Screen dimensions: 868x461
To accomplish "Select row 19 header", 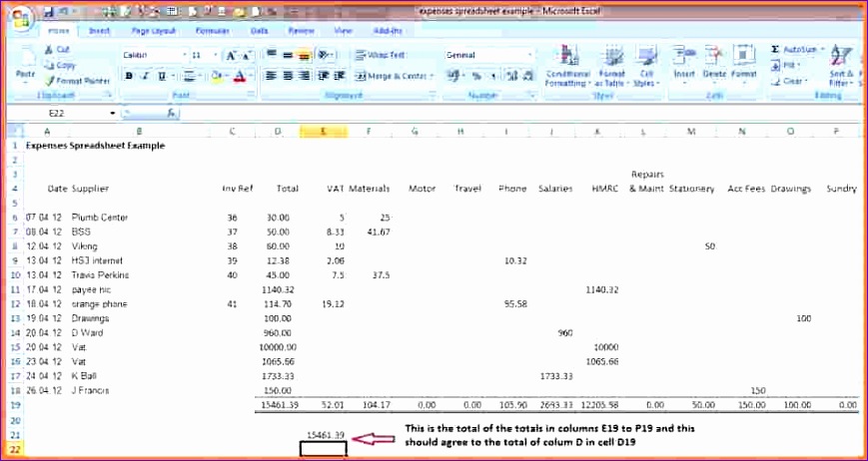I will point(15,405).
